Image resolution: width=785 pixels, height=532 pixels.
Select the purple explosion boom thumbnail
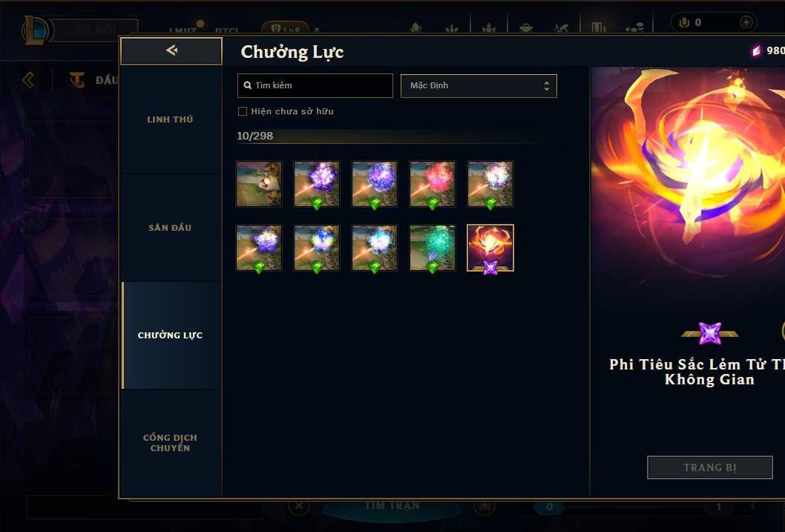(316, 184)
